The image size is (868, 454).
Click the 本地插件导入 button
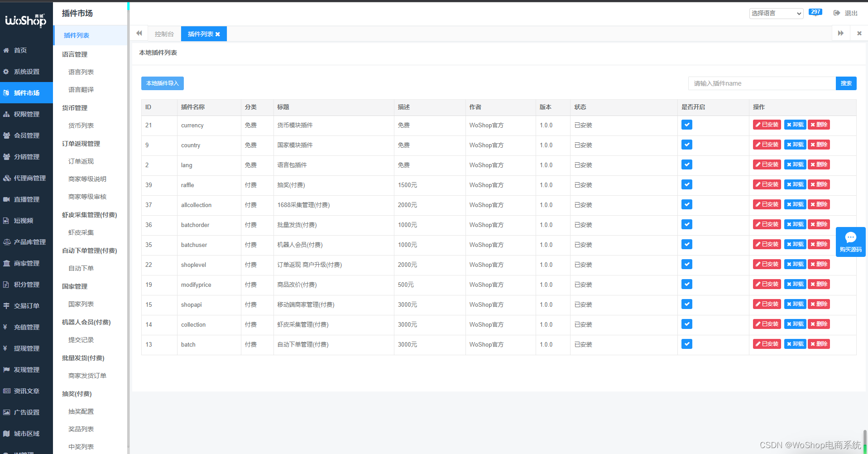(x=163, y=83)
